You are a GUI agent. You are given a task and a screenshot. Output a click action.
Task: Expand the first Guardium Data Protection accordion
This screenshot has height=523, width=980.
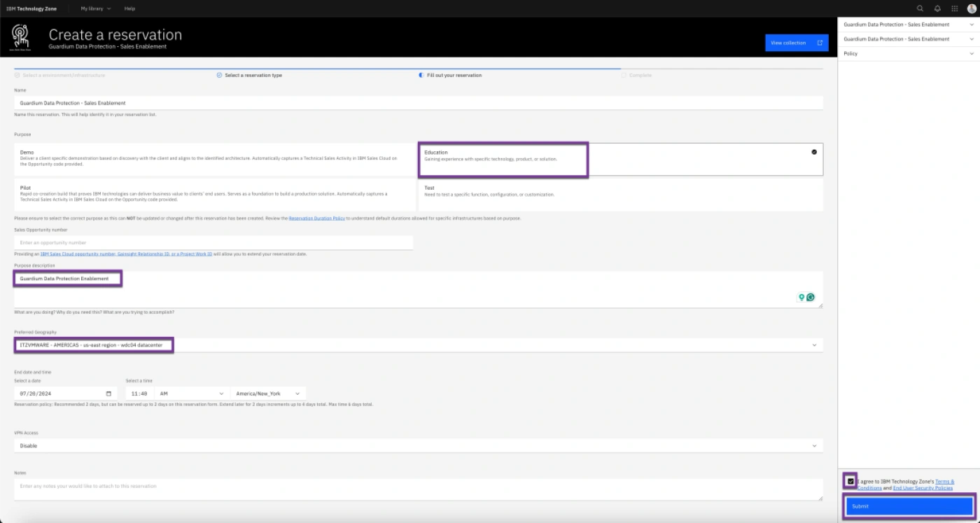[909, 25]
